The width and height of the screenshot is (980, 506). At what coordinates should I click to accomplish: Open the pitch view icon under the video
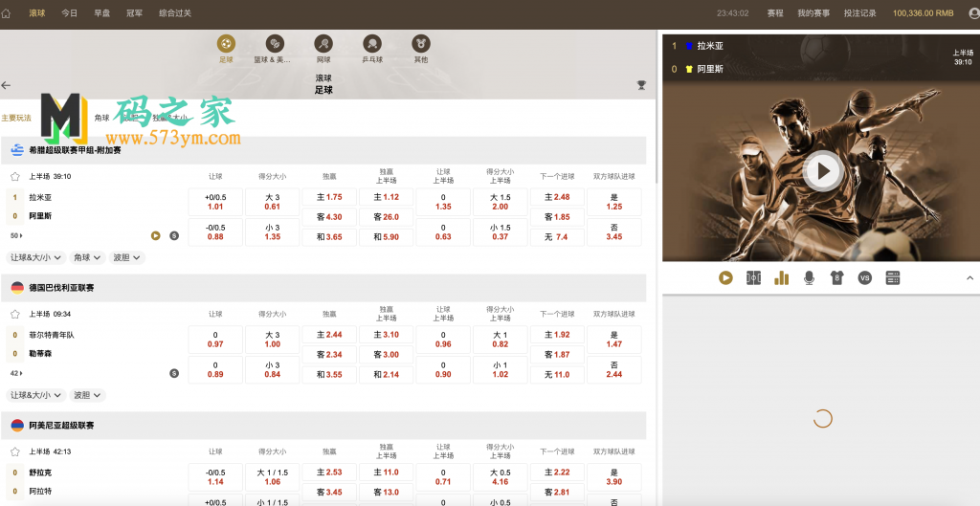tap(753, 277)
